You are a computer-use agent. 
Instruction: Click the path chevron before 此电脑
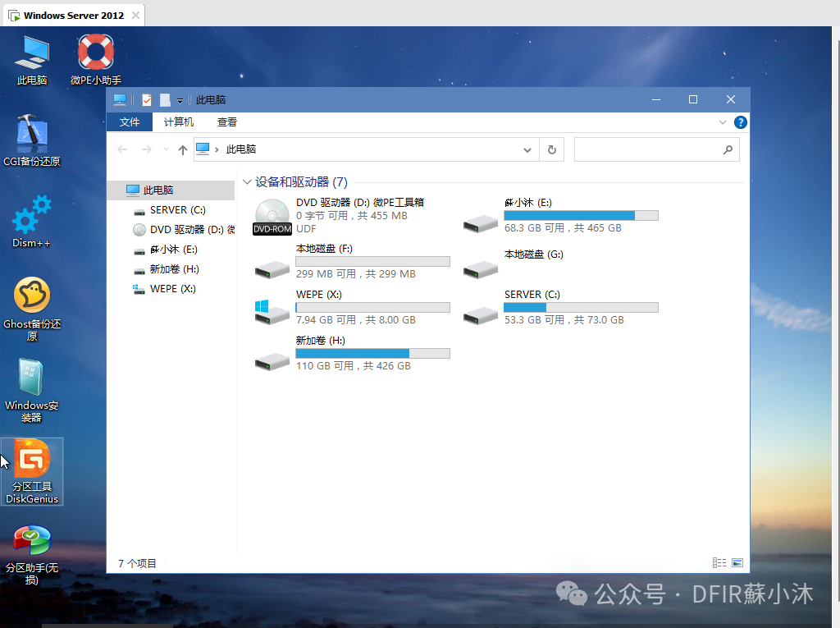coord(217,149)
